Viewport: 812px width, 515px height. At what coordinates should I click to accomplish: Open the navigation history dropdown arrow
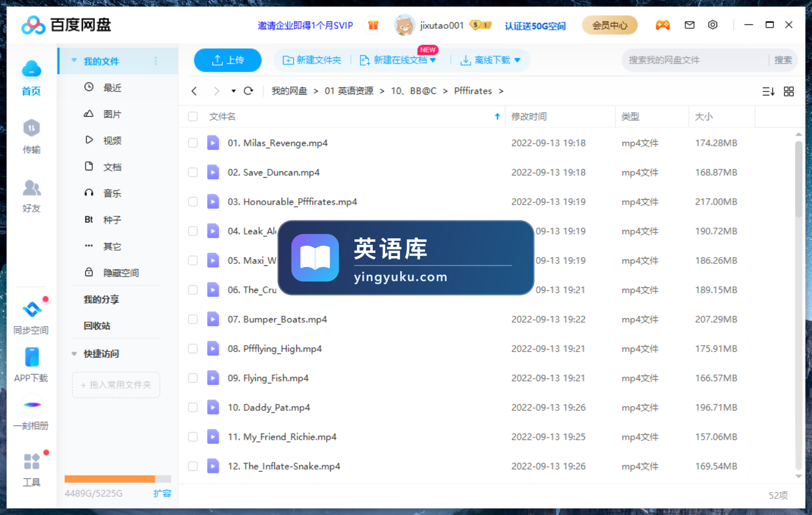point(234,91)
